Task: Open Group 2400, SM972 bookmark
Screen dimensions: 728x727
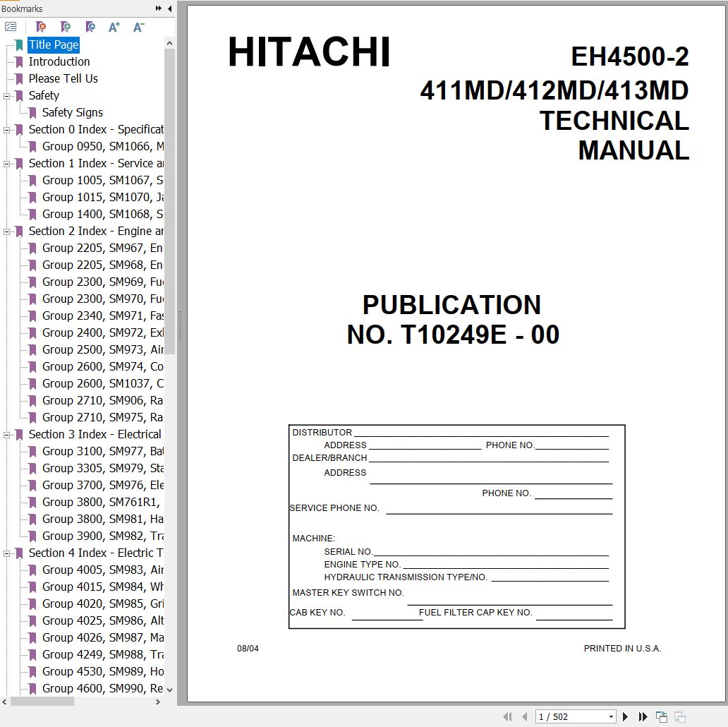Action: 102,332
